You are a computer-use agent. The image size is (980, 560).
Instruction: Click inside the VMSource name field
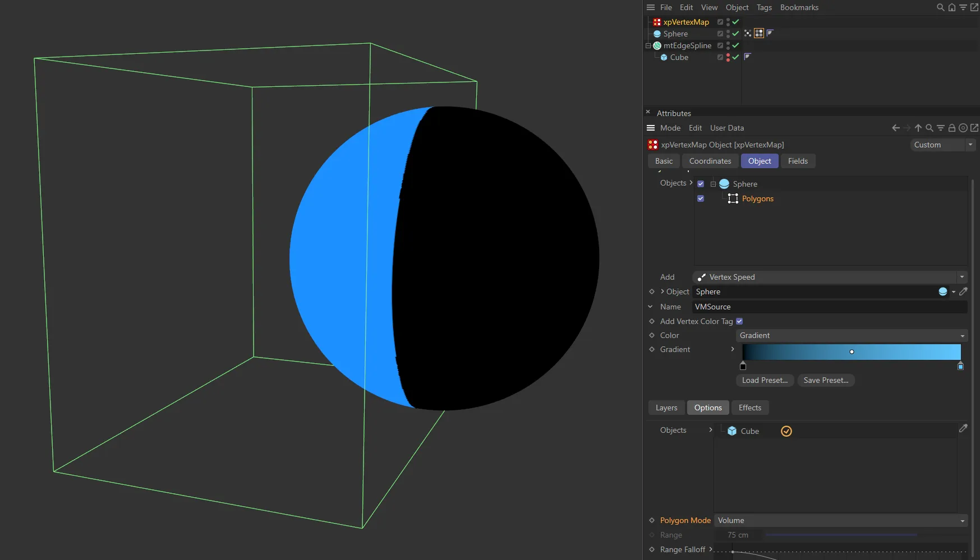785,307
